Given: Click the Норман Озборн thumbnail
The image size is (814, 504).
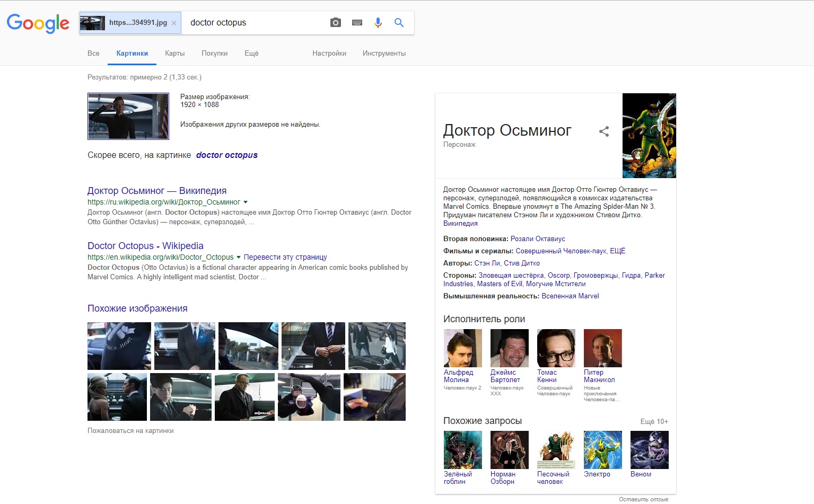Looking at the screenshot, I should 510,450.
